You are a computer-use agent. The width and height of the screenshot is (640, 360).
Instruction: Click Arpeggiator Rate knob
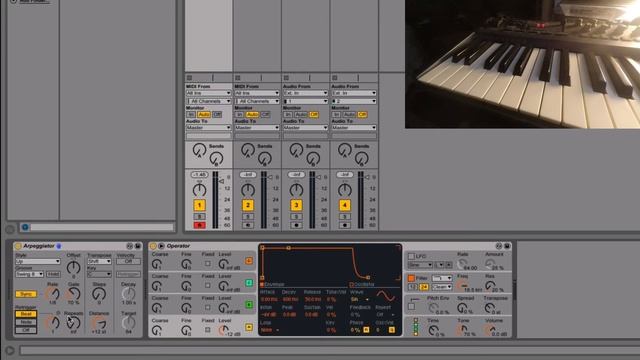click(52, 293)
